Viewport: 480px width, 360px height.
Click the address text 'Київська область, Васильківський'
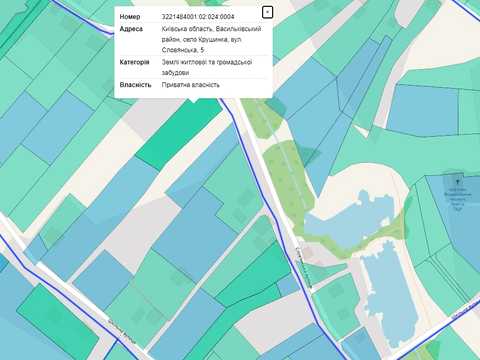pyautogui.click(x=211, y=29)
